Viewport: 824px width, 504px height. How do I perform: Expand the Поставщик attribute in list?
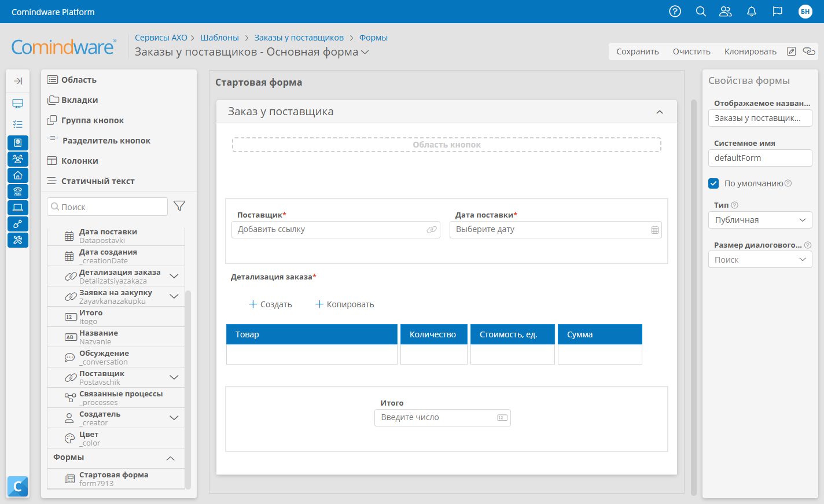[x=174, y=377]
